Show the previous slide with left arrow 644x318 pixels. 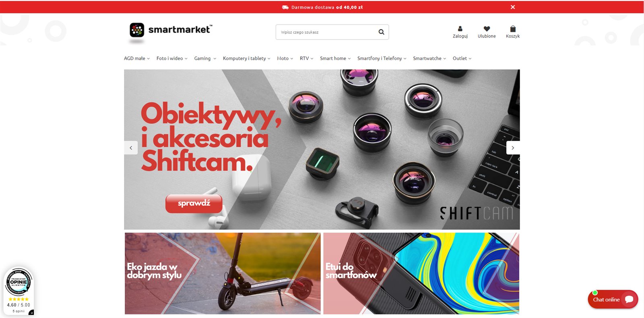(131, 148)
